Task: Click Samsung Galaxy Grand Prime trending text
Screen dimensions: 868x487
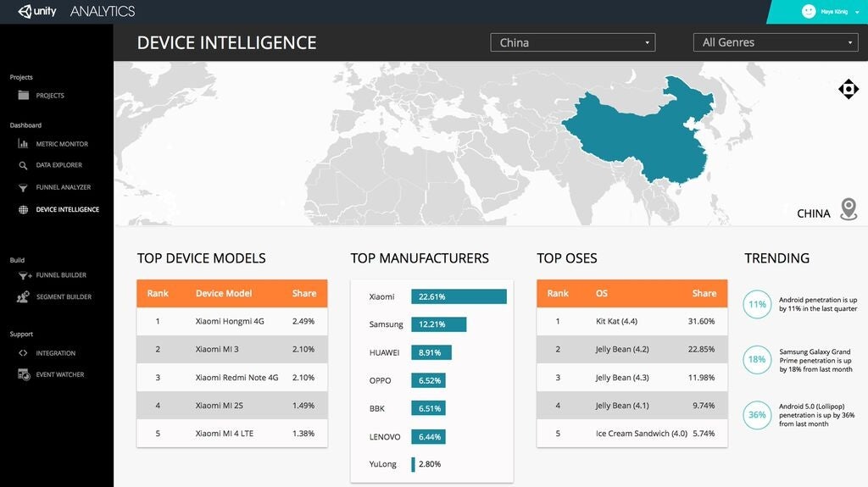Action: tap(816, 360)
